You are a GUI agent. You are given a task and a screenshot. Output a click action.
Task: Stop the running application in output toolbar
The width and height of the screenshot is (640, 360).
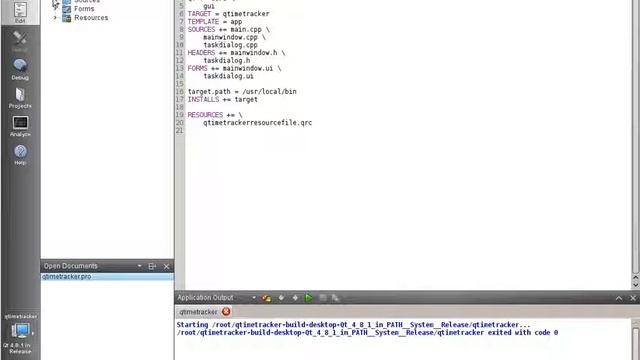(323, 298)
